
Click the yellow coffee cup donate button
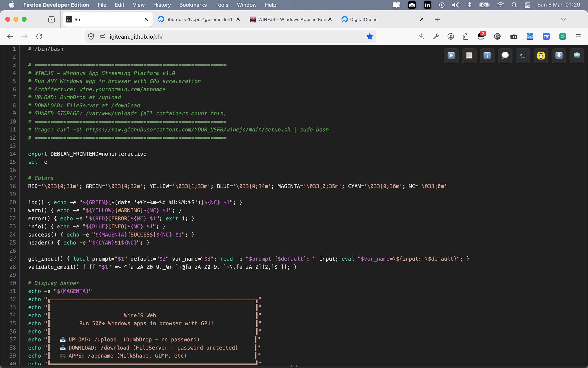coord(541,56)
